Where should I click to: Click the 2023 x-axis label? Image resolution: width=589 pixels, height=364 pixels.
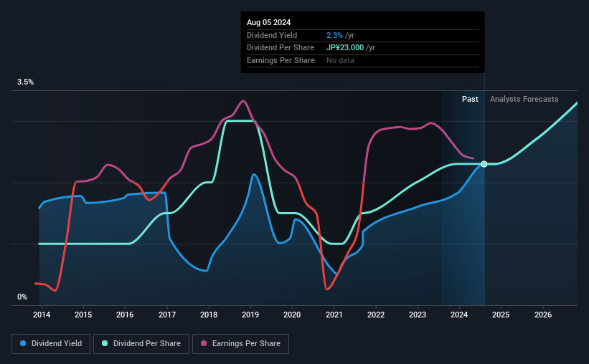pos(418,315)
